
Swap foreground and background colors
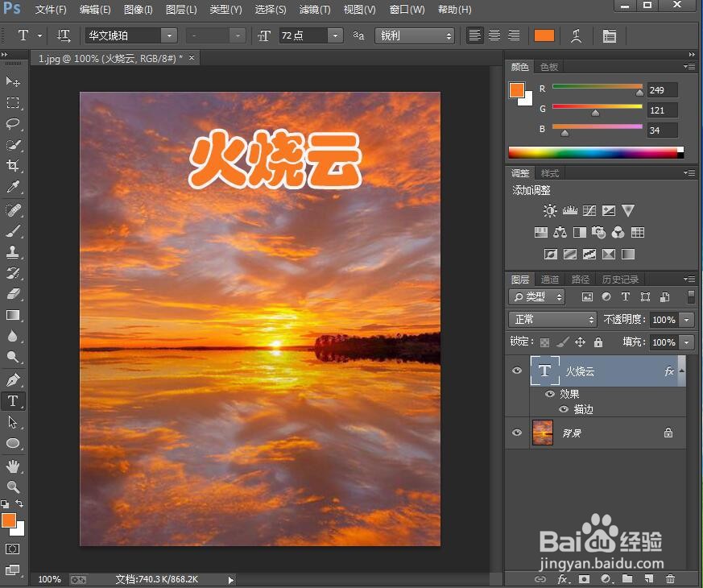point(19,503)
